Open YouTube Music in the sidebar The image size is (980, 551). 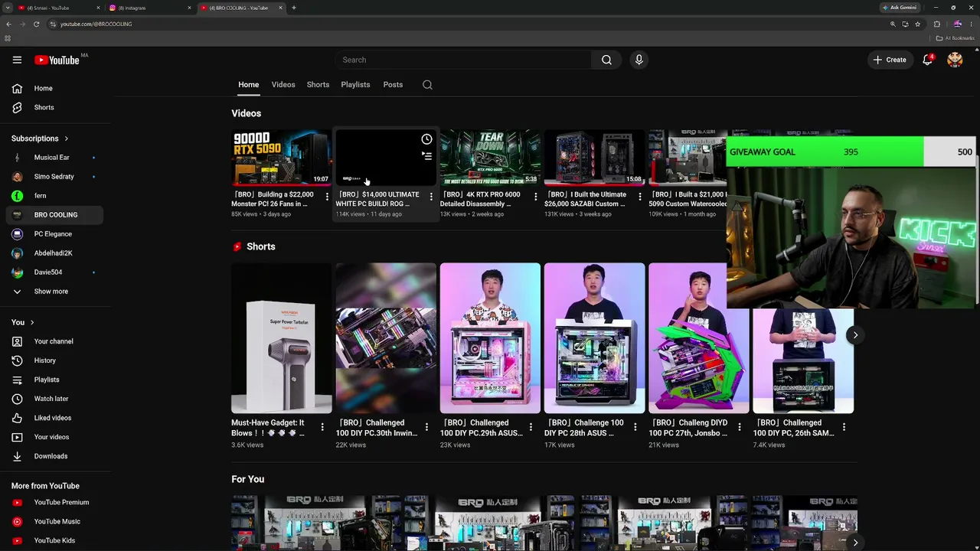(55, 521)
